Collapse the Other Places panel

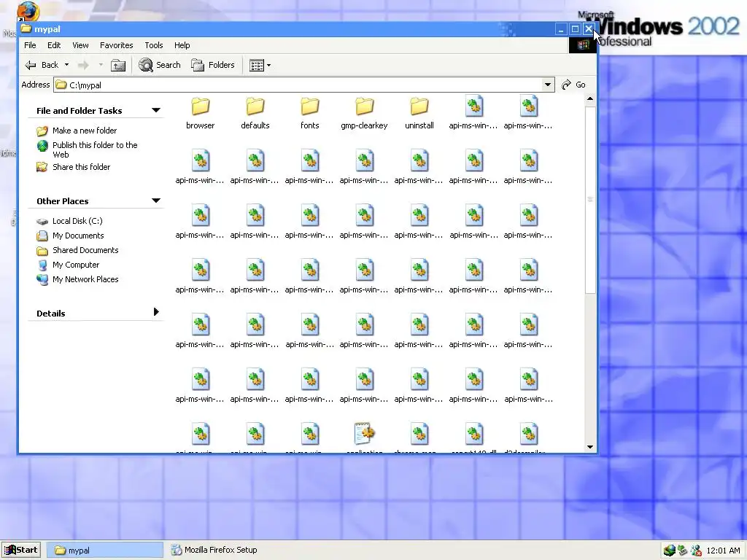tap(156, 201)
